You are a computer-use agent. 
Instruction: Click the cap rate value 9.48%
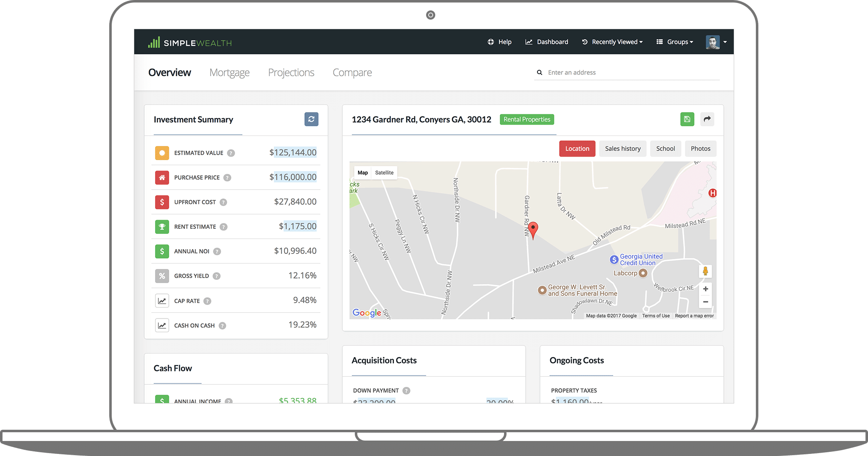point(305,300)
